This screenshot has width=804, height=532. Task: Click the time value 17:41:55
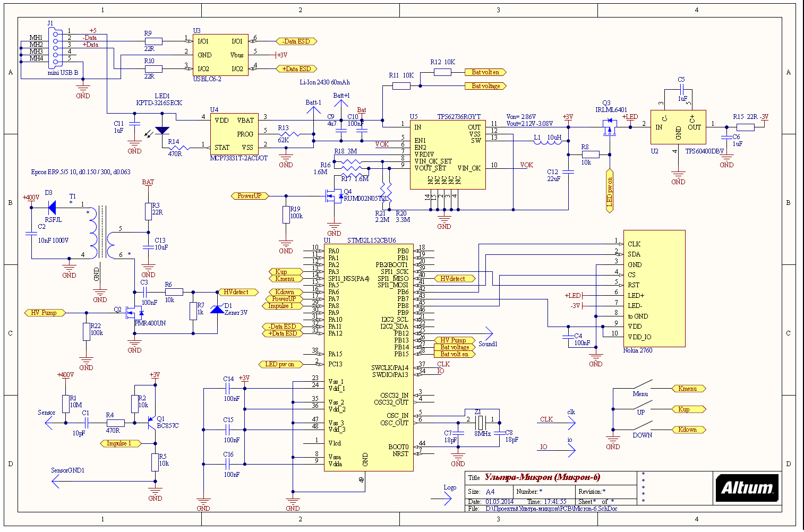555,502
